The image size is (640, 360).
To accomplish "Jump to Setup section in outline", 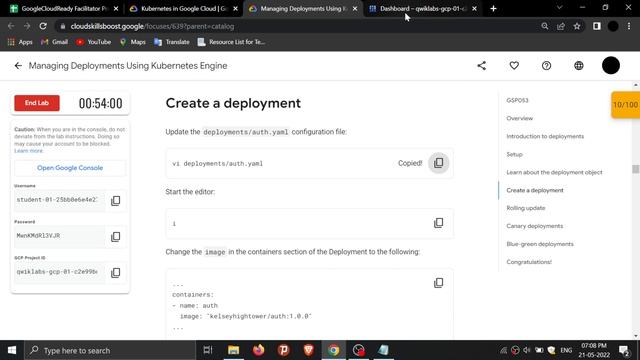I will (514, 154).
